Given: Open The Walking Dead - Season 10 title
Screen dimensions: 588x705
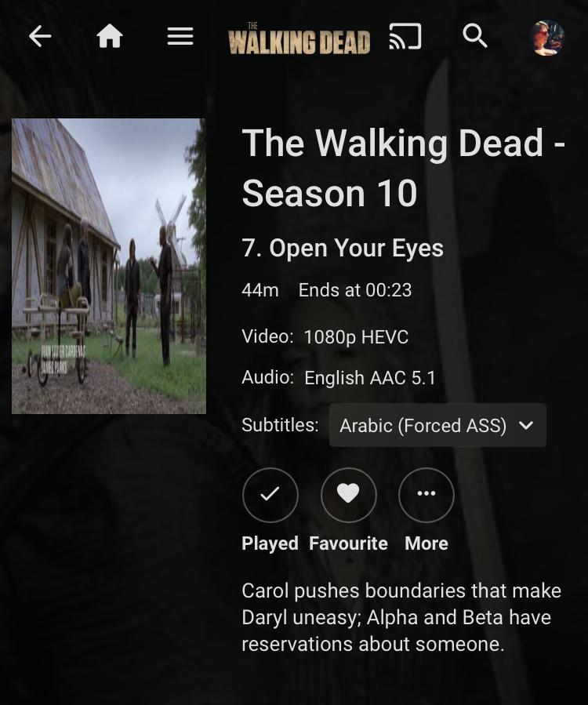Looking at the screenshot, I should click(x=403, y=168).
